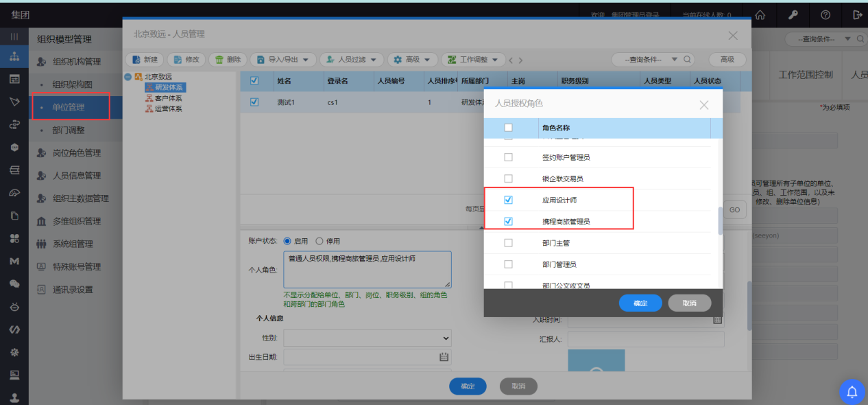Screen dimensions: 868x405
Task: Open 岗位角色管理 in the sidebar menu
Action: click(76, 152)
